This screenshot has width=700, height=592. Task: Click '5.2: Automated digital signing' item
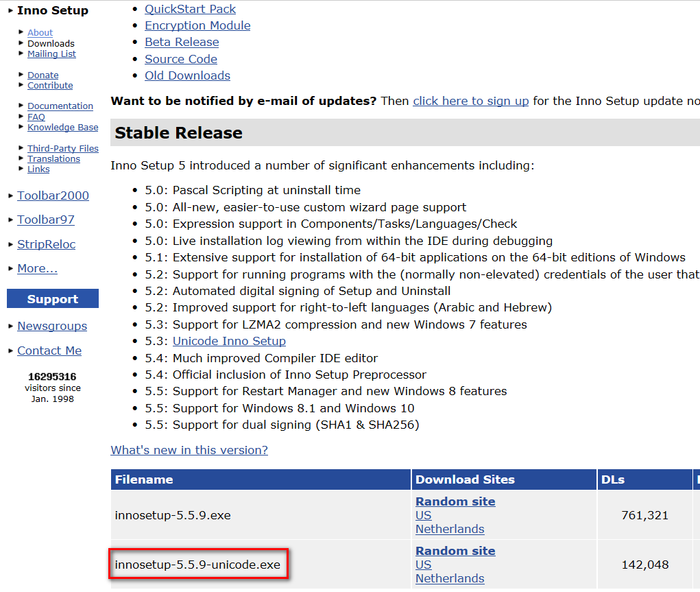[298, 291]
